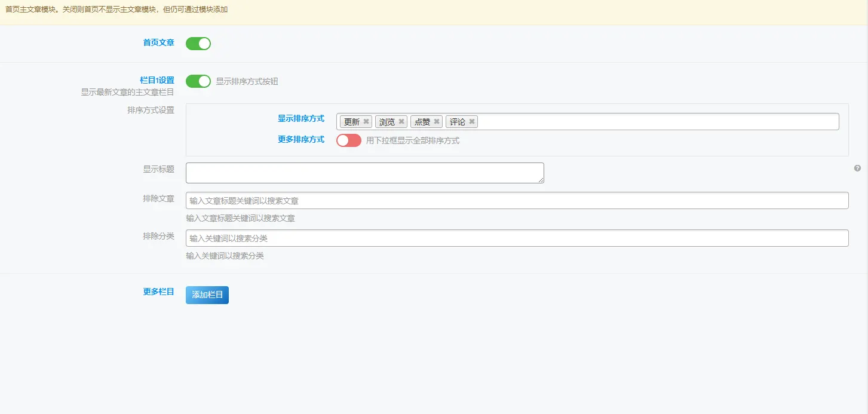
Task: Click the 输入关键词以搜索分类 hint below the field
Action: tap(225, 256)
